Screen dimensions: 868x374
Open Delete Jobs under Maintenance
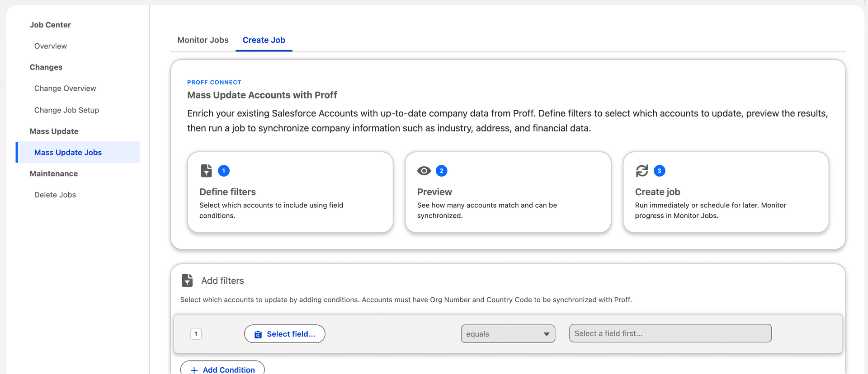(x=55, y=195)
